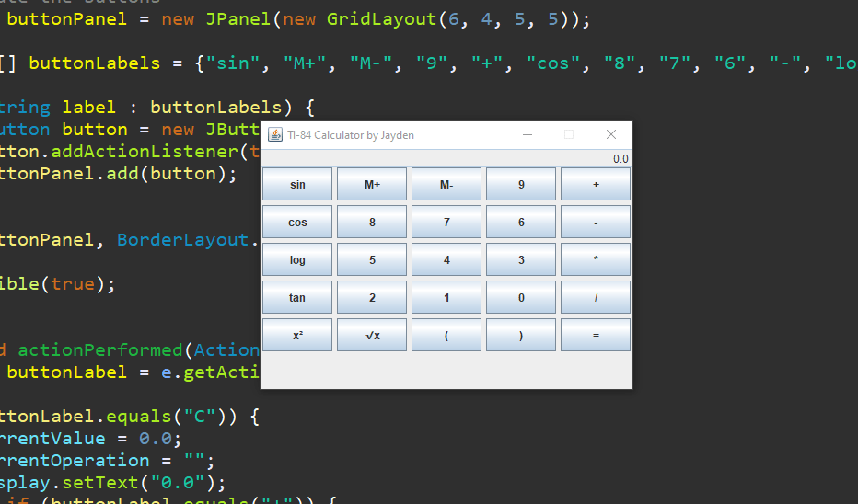Click 'label : buttonLabels' loop text
858x504 pixels.
click(x=172, y=107)
